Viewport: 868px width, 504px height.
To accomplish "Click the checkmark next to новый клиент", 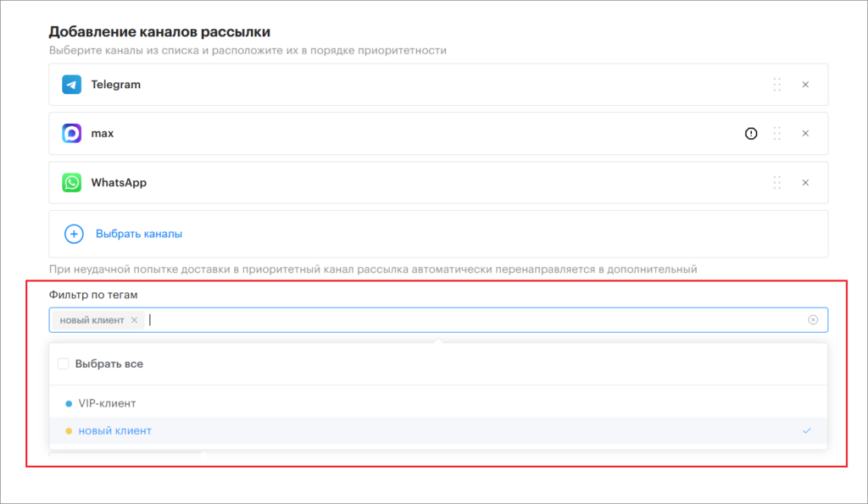I will coord(807,431).
